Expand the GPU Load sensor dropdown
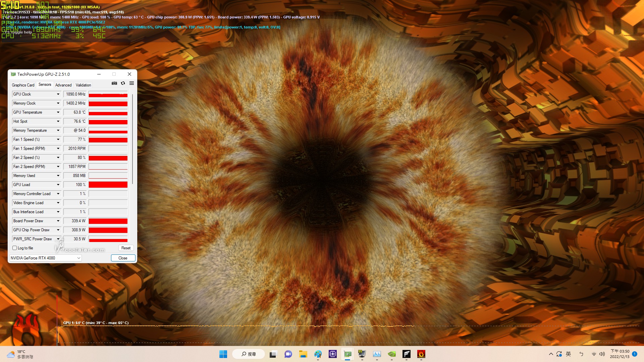The height and width of the screenshot is (362, 644). coord(58,185)
